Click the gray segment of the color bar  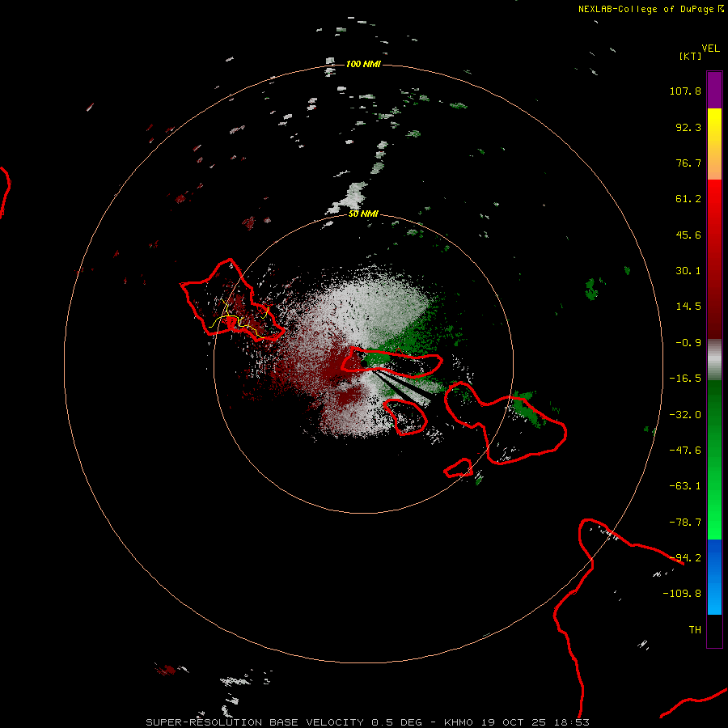pos(714,359)
